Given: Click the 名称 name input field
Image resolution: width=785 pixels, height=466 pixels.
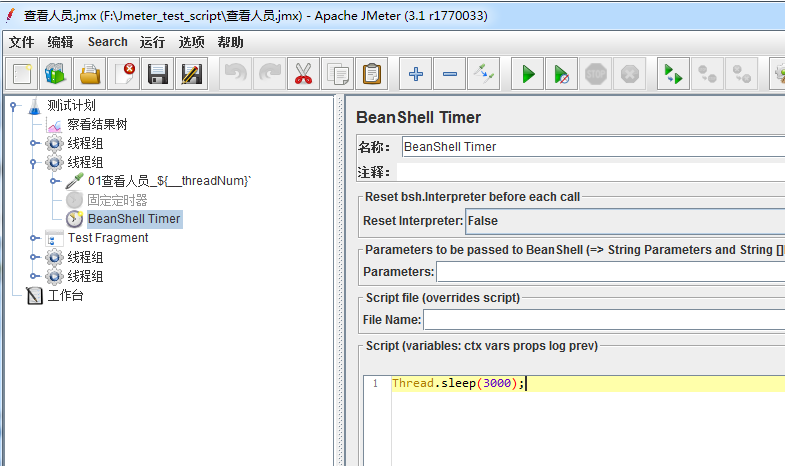Looking at the screenshot, I should 593,147.
